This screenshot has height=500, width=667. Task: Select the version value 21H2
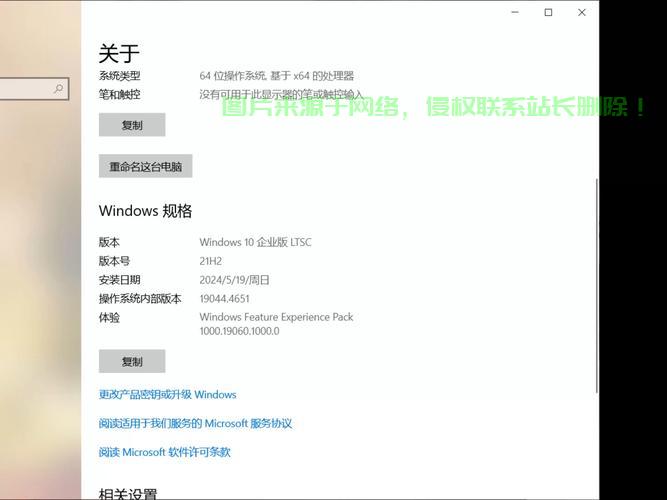point(211,261)
